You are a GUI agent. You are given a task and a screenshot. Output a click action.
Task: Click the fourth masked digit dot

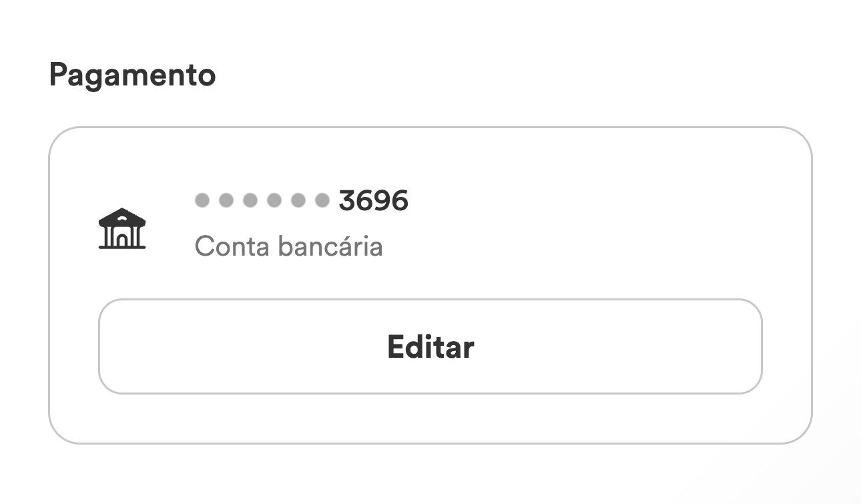274,200
